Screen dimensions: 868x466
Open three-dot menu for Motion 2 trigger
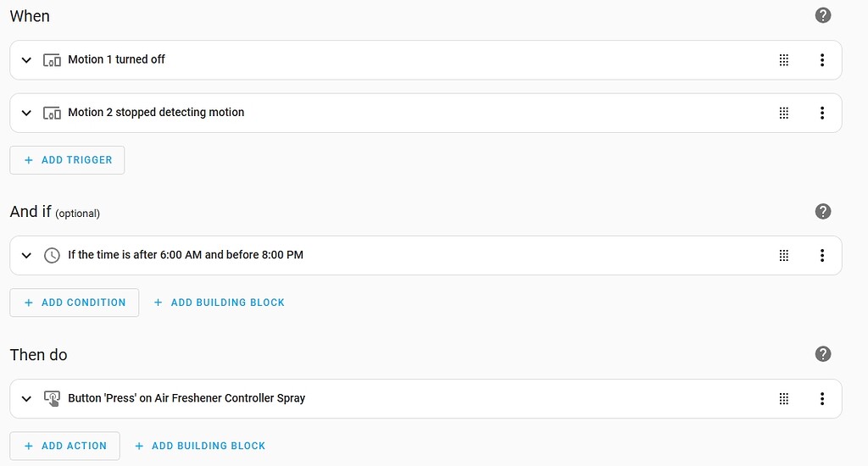[821, 113]
